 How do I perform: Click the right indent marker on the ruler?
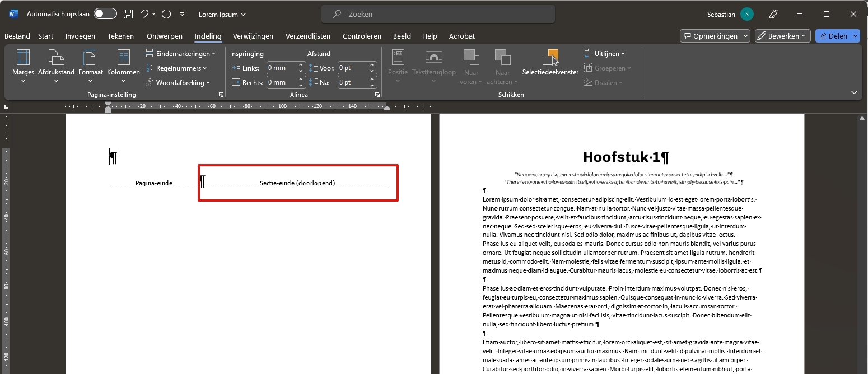[386, 107]
